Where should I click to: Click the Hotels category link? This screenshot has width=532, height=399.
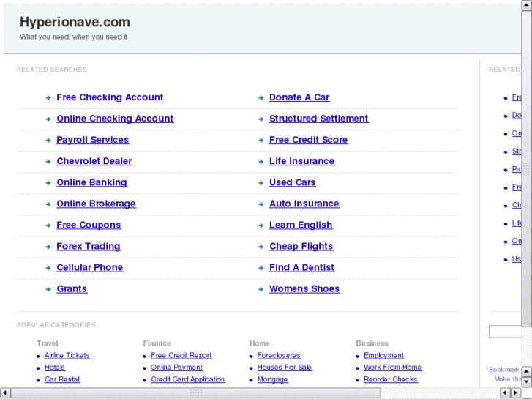click(55, 368)
